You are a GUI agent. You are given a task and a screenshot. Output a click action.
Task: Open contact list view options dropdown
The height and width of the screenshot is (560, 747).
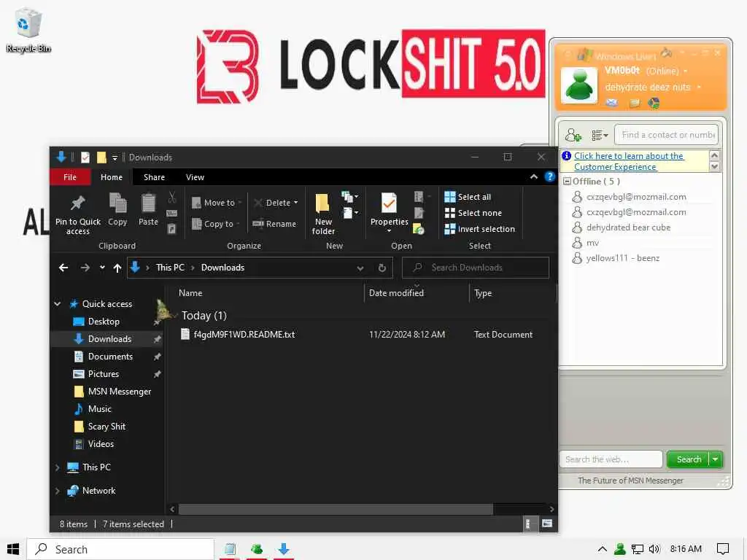click(600, 135)
